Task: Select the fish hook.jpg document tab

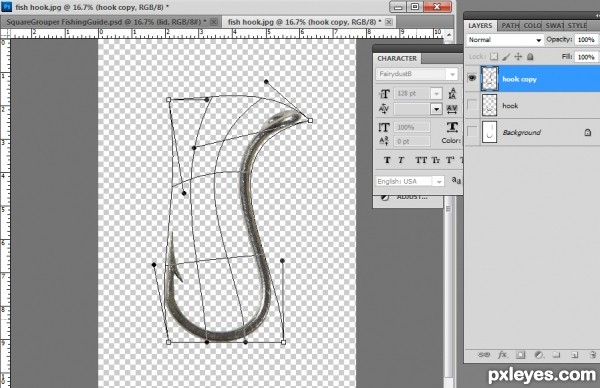Action: pyautogui.click(x=304, y=22)
